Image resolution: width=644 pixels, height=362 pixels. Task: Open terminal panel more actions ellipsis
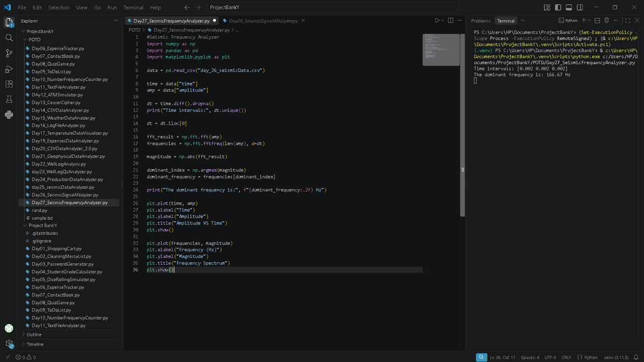tap(616, 20)
